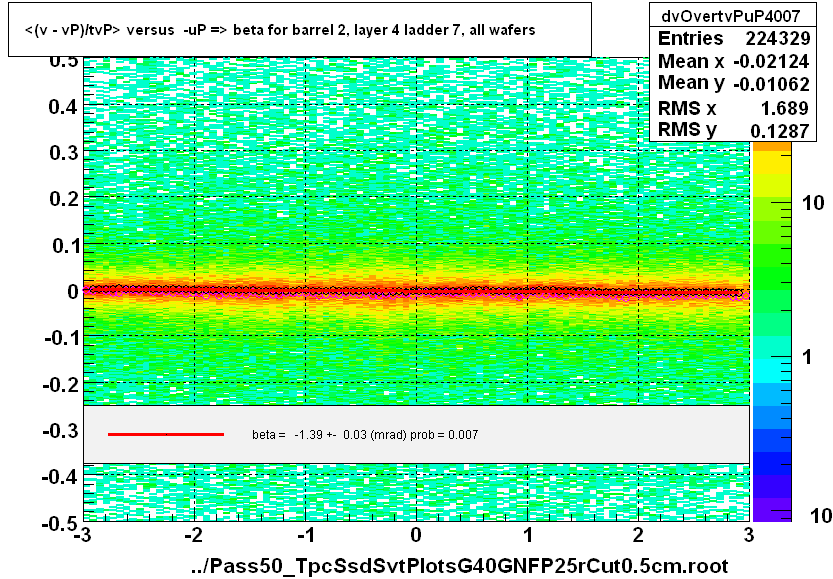Viewport: 833px width, 579px height.
Task: Click y-axis label 0.3
Action: click(x=63, y=153)
